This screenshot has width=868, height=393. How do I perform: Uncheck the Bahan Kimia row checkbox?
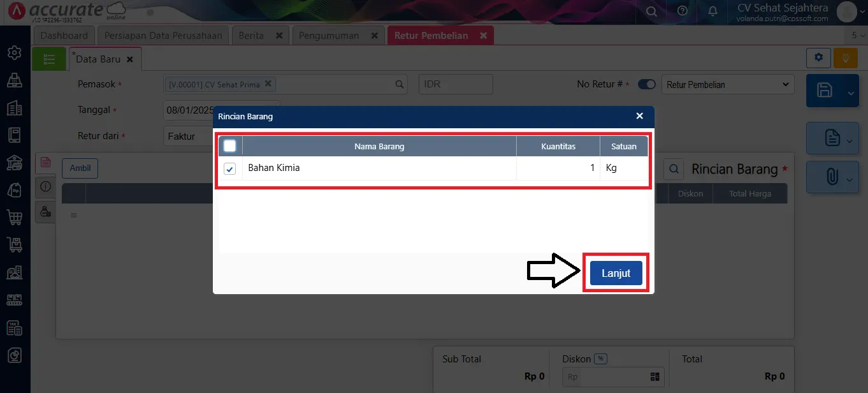(230, 168)
